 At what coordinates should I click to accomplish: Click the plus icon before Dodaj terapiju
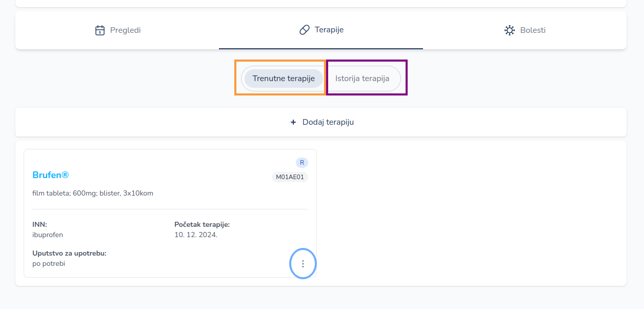[x=293, y=122]
